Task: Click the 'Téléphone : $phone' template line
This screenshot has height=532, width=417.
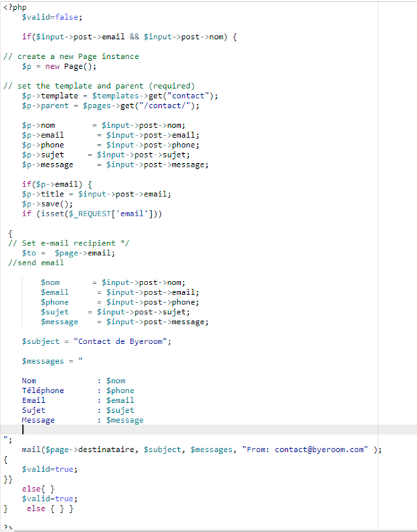Action: pos(78,391)
